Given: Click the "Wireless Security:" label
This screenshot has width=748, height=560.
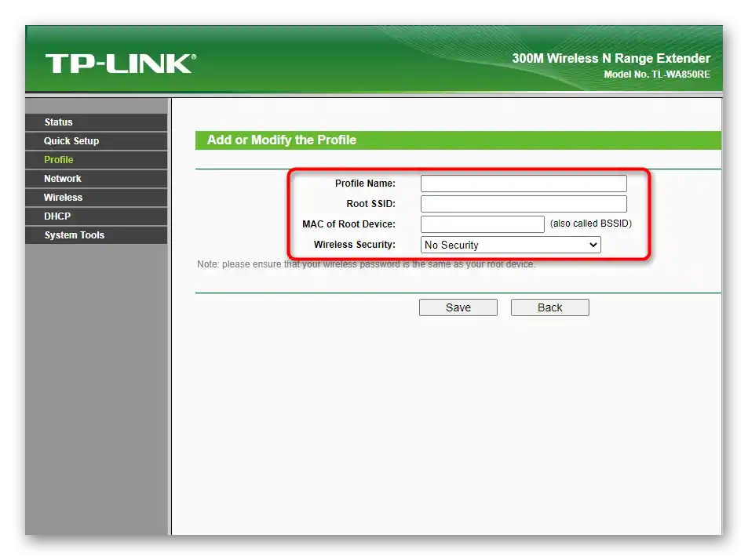Looking at the screenshot, I should [355, 245].
